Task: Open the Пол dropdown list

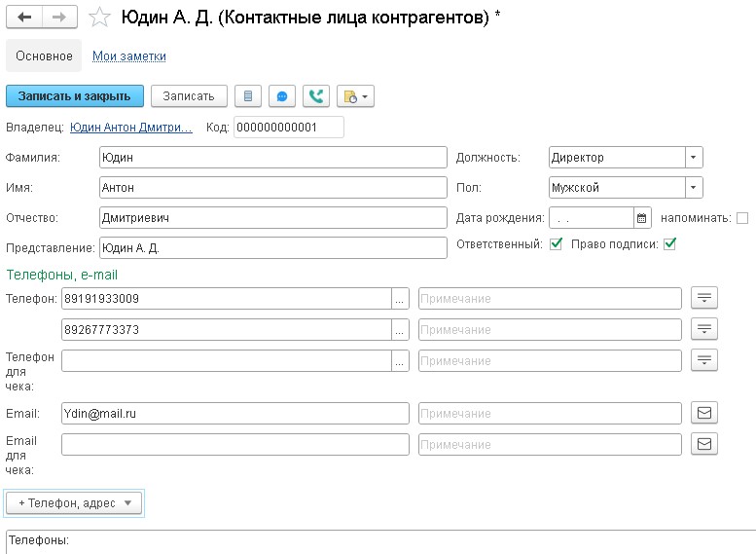Action: point(693,188)
